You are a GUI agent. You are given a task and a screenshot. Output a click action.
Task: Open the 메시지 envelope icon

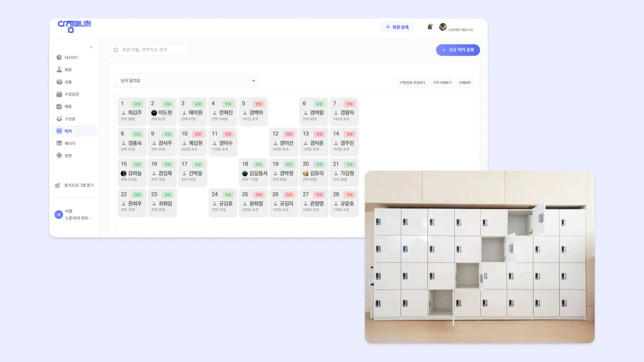pos(59,143)
